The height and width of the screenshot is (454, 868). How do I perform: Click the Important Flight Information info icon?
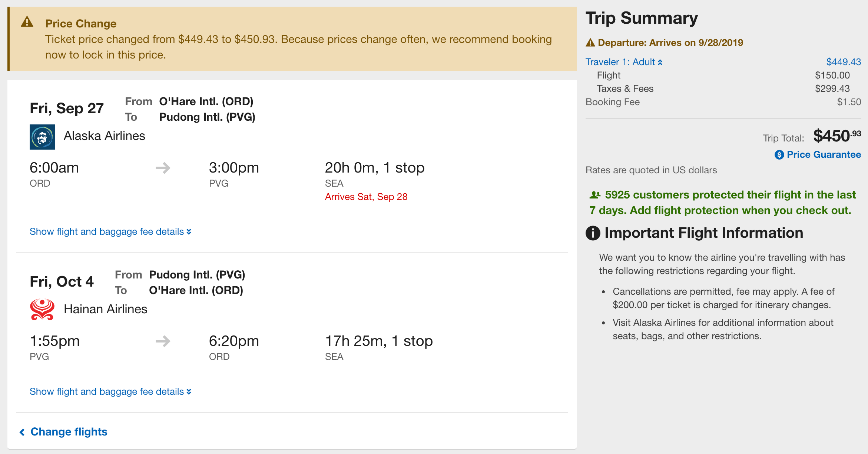[x=593, y=233]
